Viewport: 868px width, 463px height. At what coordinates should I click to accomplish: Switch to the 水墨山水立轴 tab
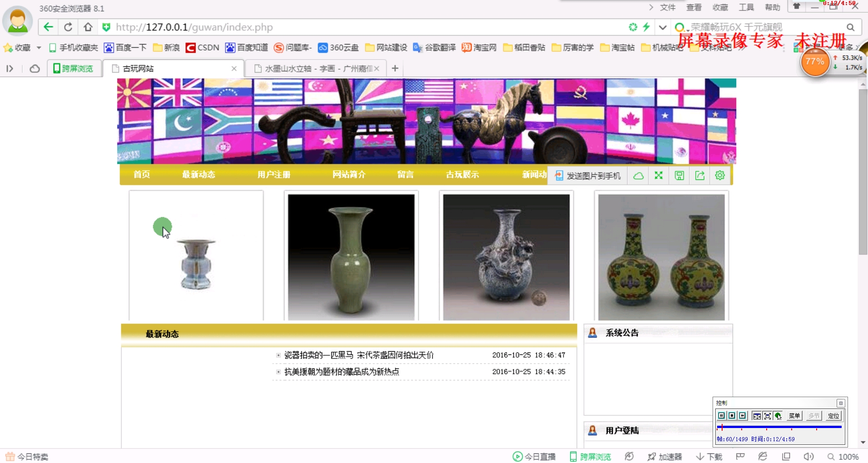click(316, 69)
